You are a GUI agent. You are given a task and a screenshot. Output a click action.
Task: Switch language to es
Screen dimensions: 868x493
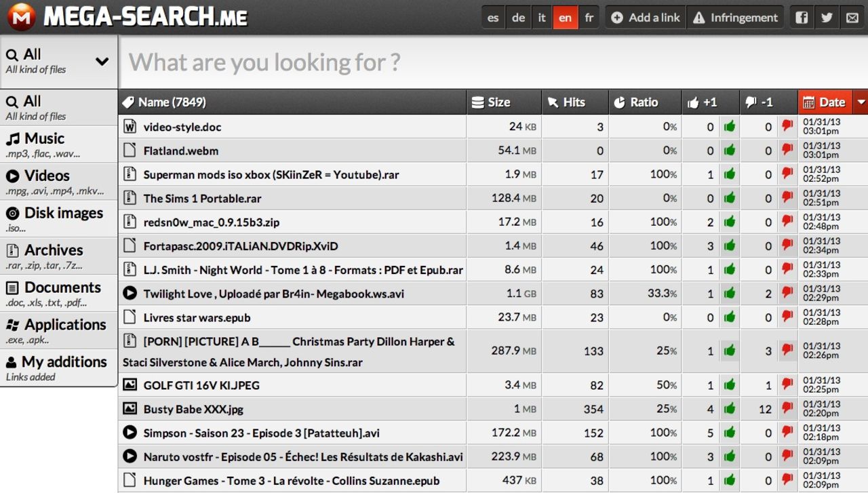click(493, 18)
